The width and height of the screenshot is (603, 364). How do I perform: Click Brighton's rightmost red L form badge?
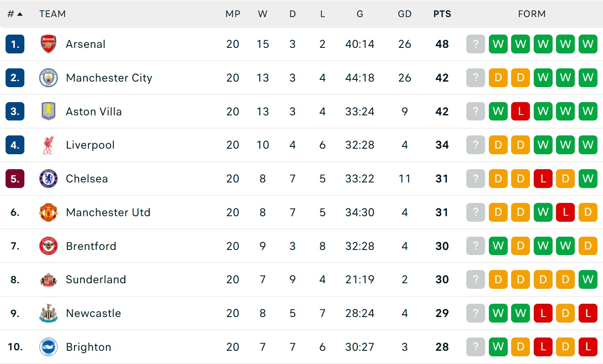pyautogui.click(x=588, y=347)
